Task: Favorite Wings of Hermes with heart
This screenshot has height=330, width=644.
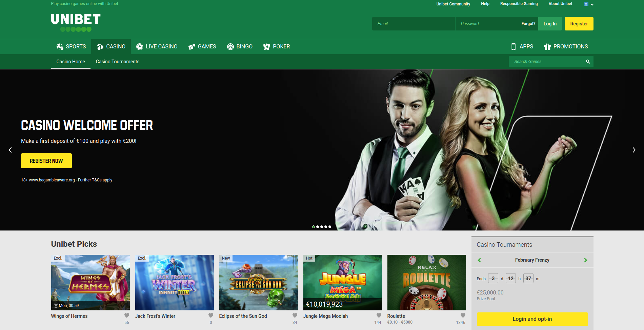Action: tap(127, 315)
